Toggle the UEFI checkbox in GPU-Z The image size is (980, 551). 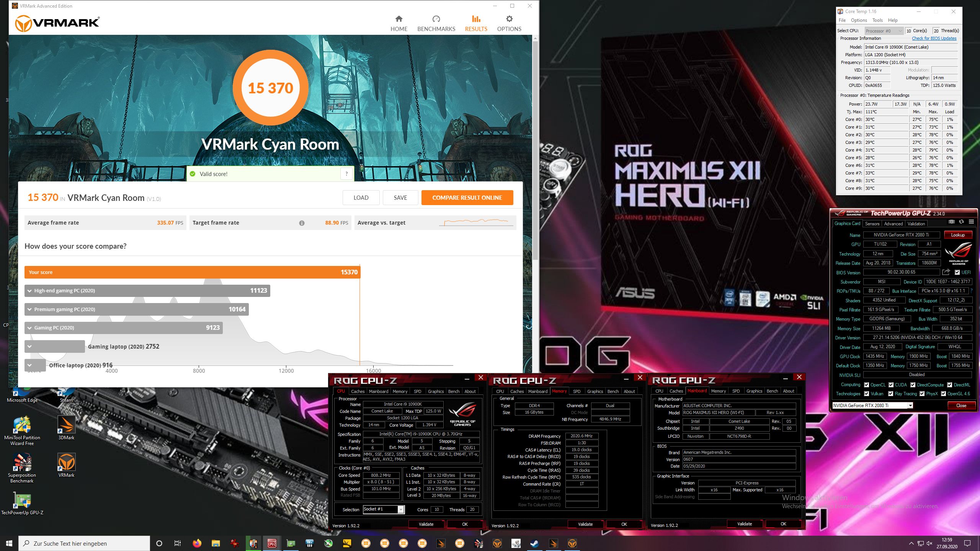957,272
